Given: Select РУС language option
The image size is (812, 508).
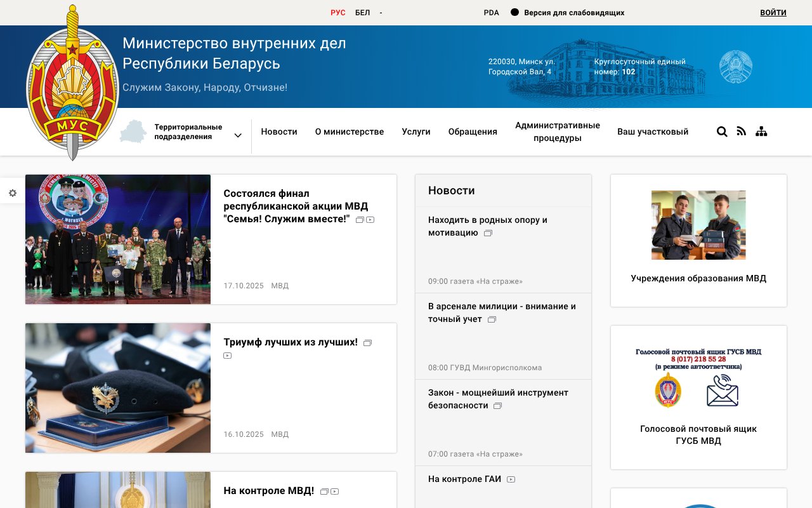Looking at the screenshot, I should coord(337,12).
